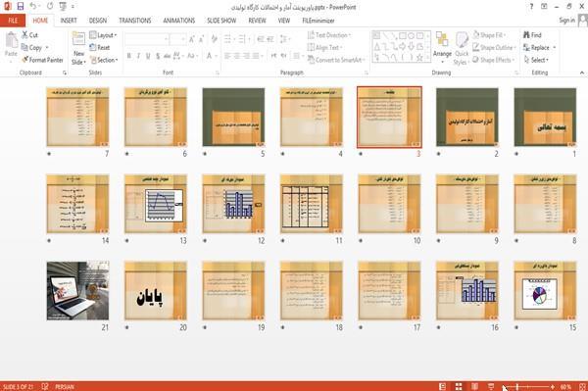Click the Find icon in Editing group
The height and width of the screenshot is (391, 588).
tap(527, 35)
